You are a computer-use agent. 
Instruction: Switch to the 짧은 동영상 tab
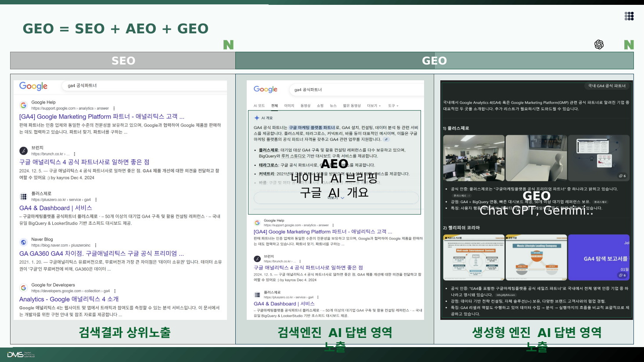tap(352, 106)
